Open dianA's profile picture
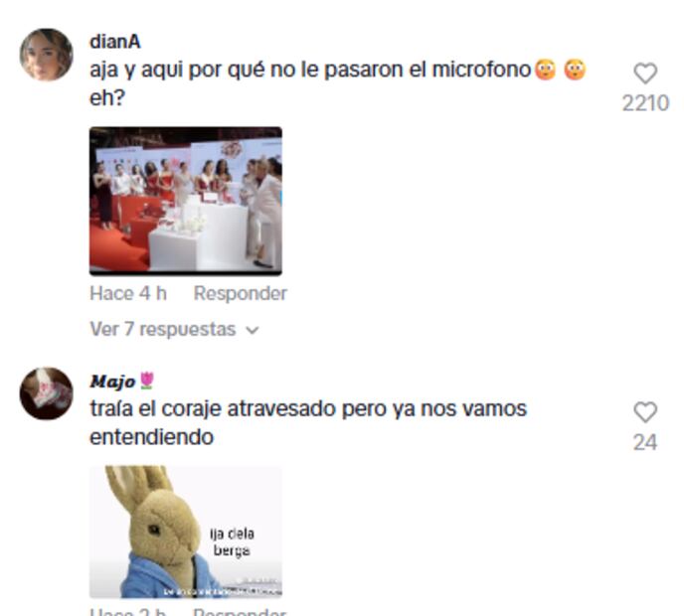 (x=47, y=55)
